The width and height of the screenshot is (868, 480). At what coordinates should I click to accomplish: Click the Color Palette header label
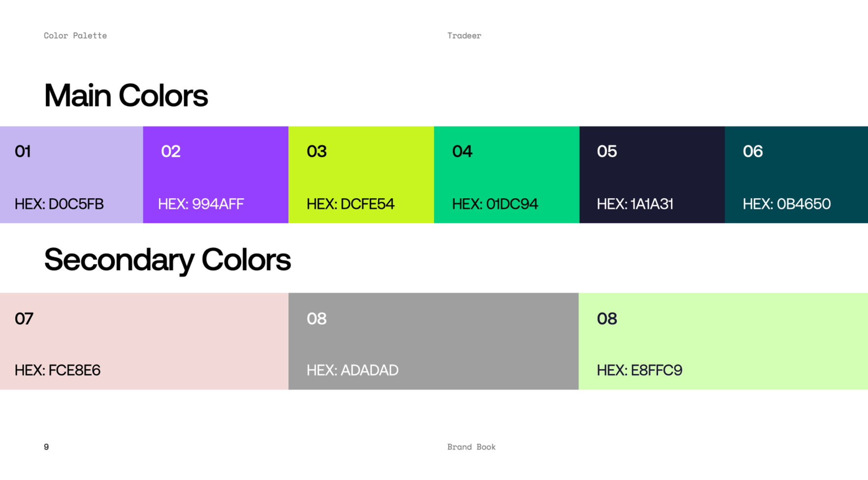coord(75,35)
